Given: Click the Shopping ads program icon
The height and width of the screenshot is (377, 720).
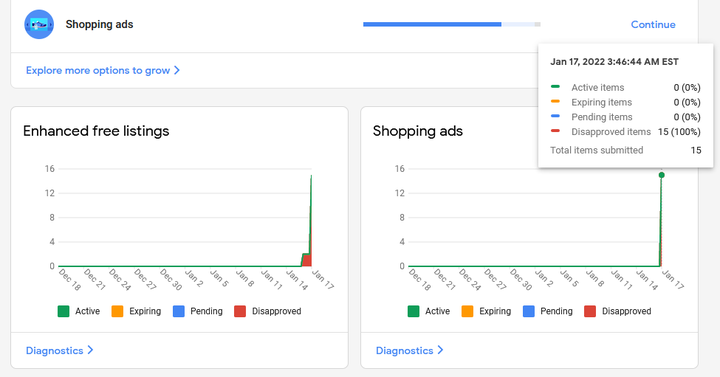Looking at the screenshot, I should tap(39, 24).
